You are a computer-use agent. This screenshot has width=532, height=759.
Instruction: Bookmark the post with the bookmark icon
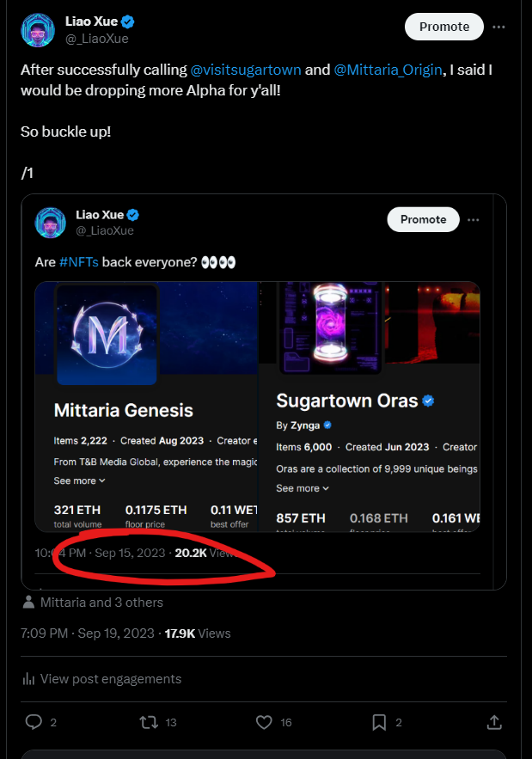[x=379, y=722]
